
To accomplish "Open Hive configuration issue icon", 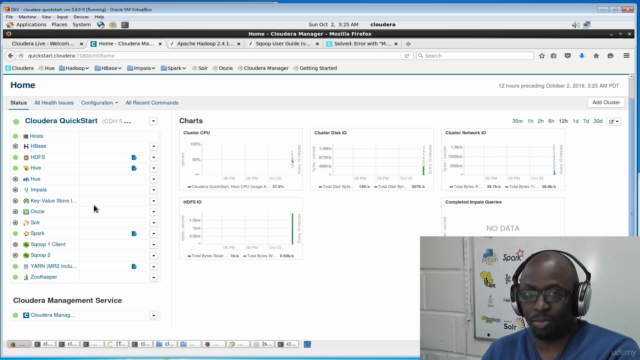I will [x=134, y=168].
